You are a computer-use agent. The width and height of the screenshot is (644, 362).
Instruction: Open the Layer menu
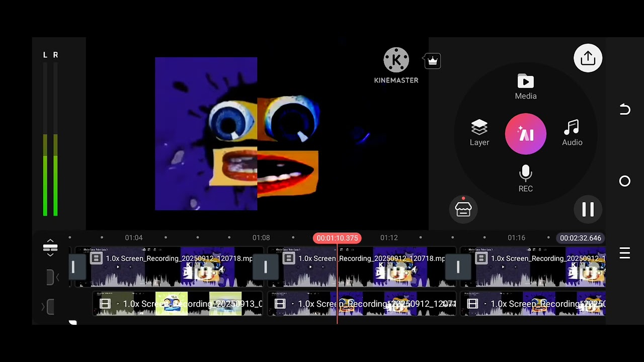pos(479,133)
